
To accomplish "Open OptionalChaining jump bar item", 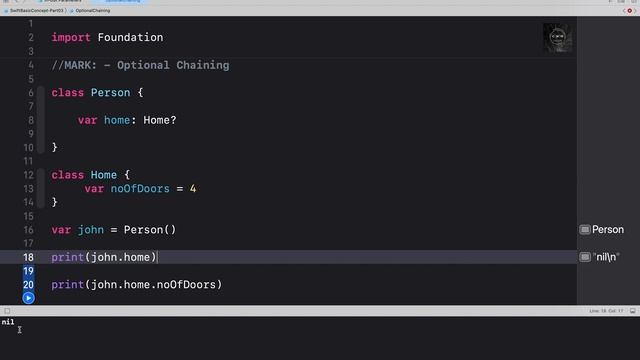I will point(90,11).
